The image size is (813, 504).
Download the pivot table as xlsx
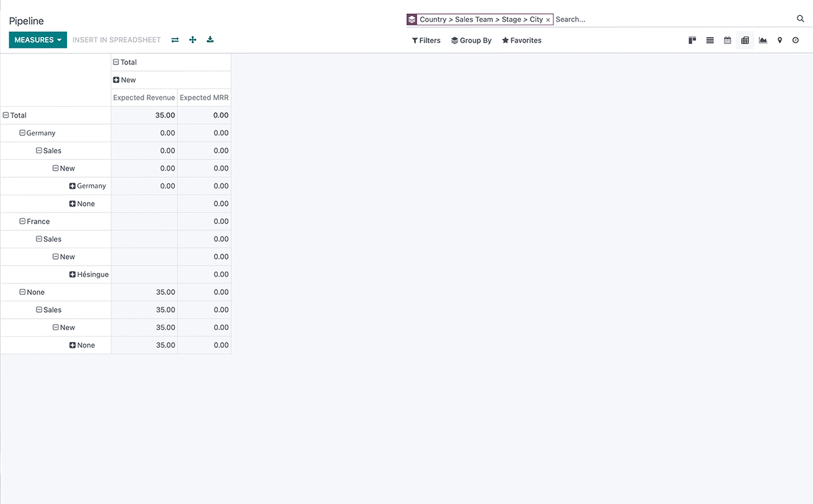(210, 40)
